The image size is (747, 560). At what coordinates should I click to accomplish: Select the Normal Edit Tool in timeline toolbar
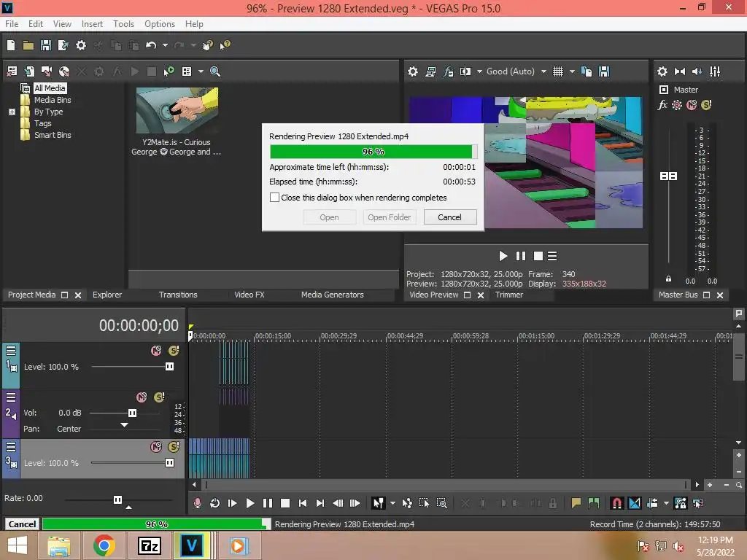pyautogui.click(x=379, y=503)
